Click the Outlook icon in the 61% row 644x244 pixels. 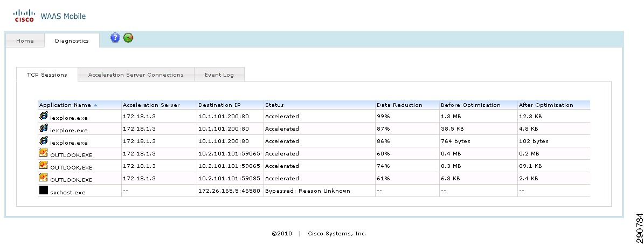point(44,178)
